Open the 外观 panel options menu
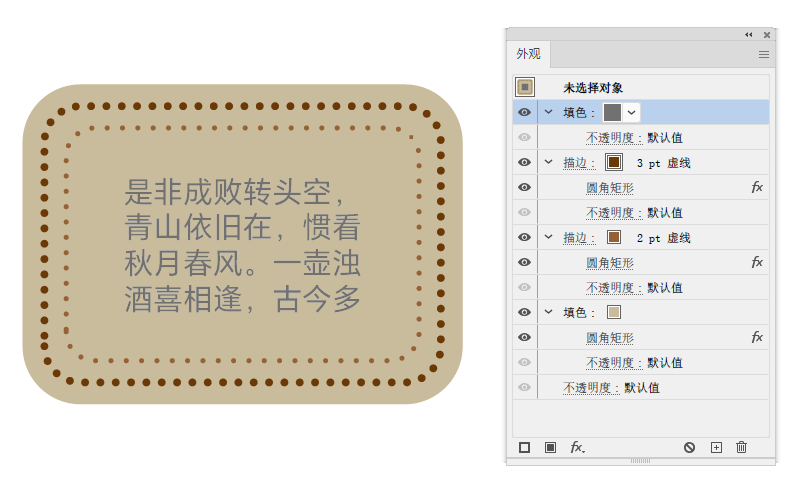 coord(764,55)
